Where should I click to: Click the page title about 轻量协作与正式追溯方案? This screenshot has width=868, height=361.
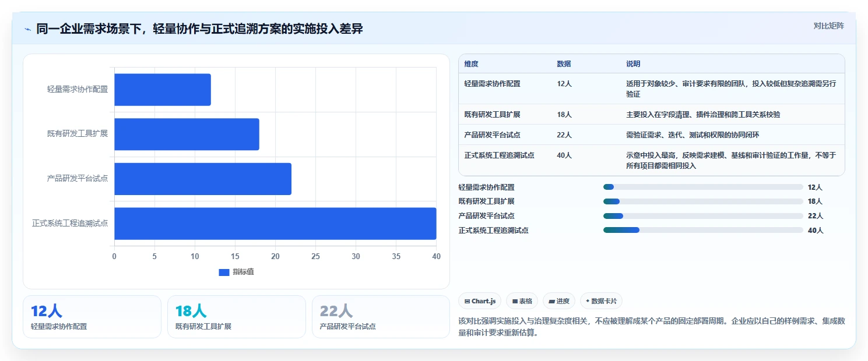(x=199, y=29)
